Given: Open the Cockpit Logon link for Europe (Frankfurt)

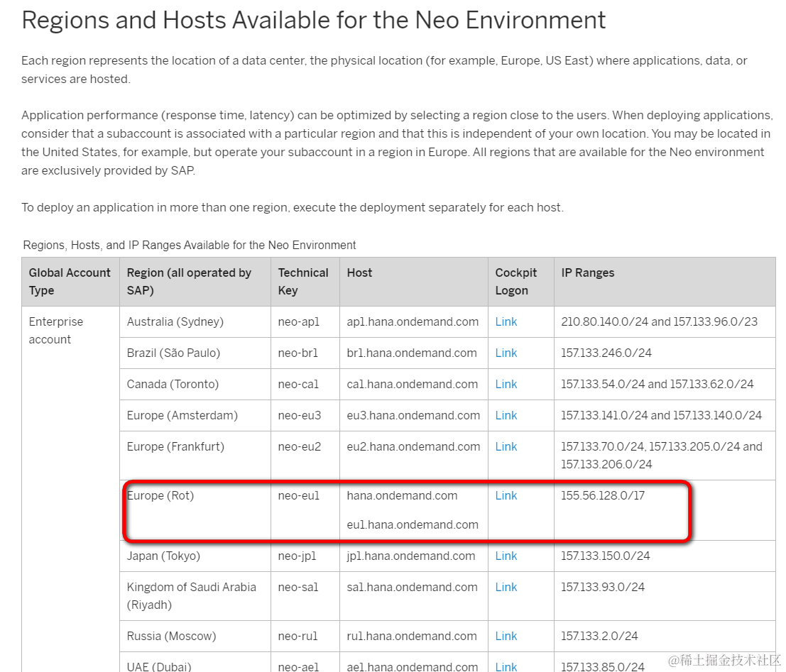Looking at the screenshot, I should pos(506,446).
